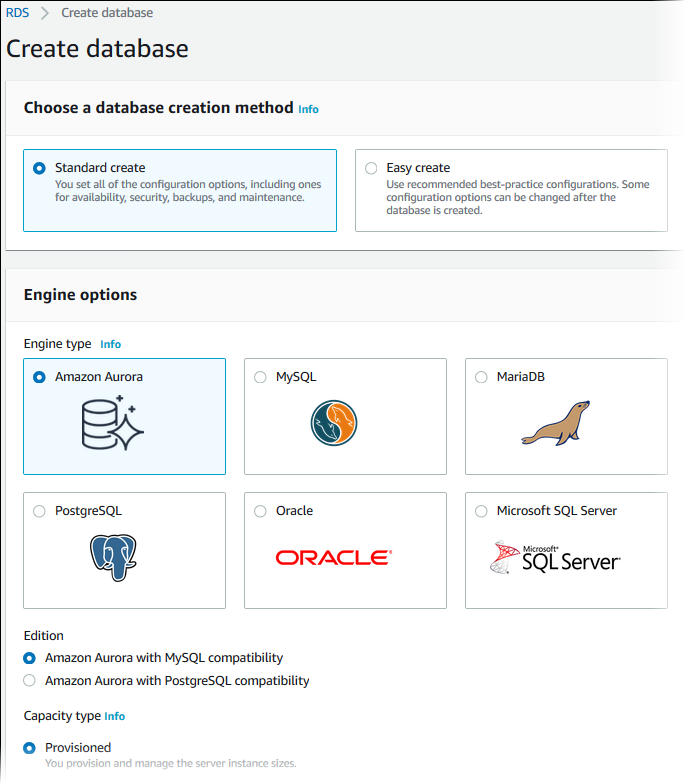The image size is (686, 784).
Task: Click the Oracle red logo
Action: [333, 558]
